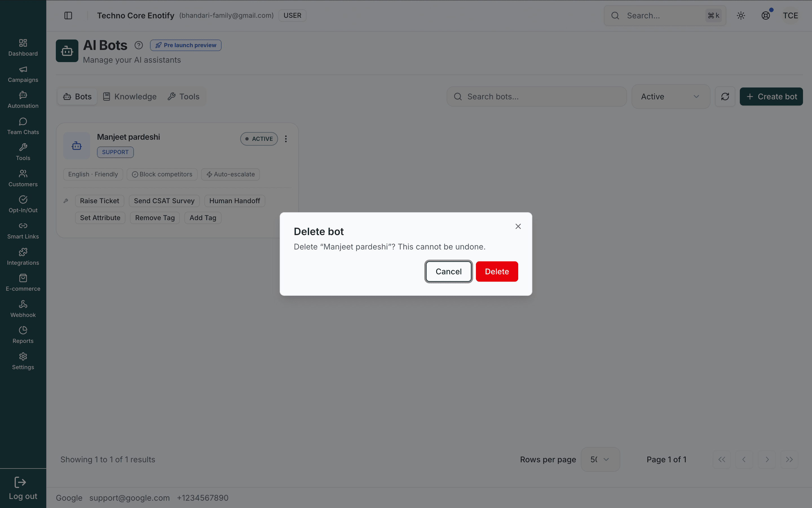Click the Pre launch preview badge
The width and height of the screenshot is (812, 508).
point(186,45)
